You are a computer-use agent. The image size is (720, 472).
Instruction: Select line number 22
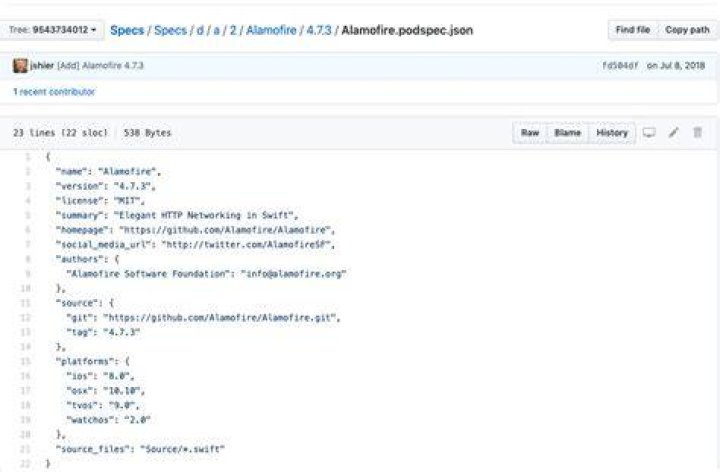click(x=25, y=464)
